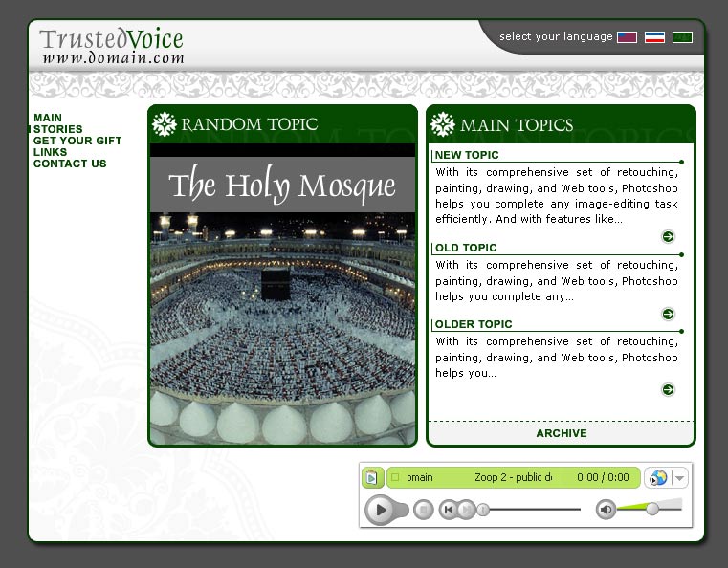The height and width of the screenshot is (568, 728).
Task: Click the Previous track button
Action: pyautogui.click(x=448, y=510)
